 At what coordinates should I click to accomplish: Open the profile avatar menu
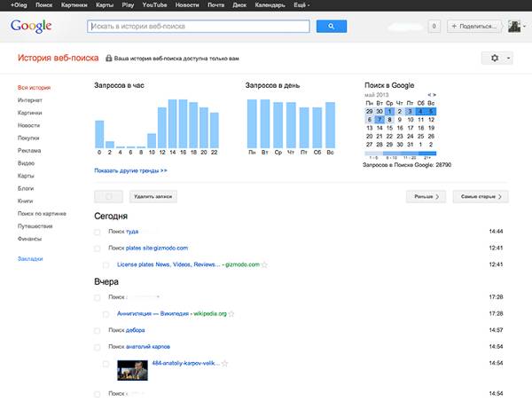click(517, 26)
